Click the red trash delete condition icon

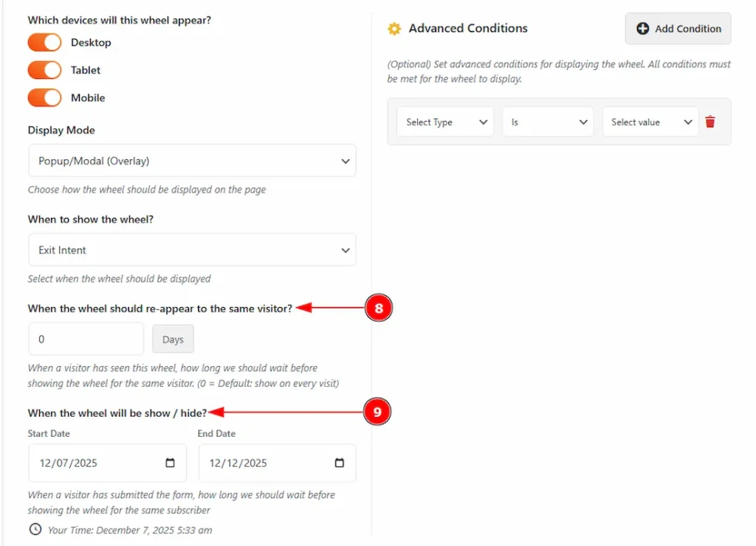710,122
